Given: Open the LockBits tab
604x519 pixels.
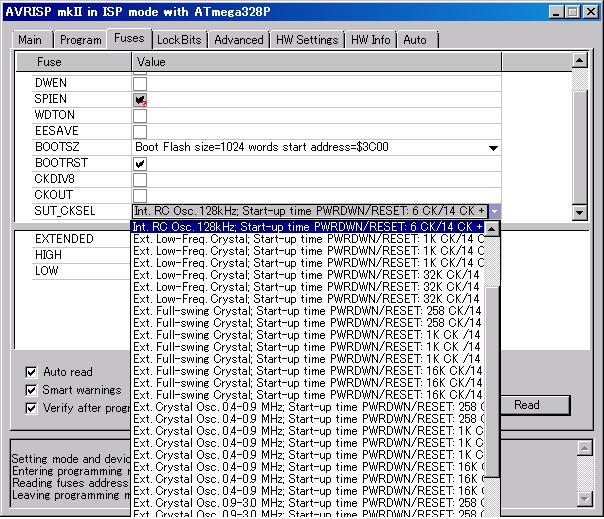Looking at the screenshot, I should click(179, 40).
